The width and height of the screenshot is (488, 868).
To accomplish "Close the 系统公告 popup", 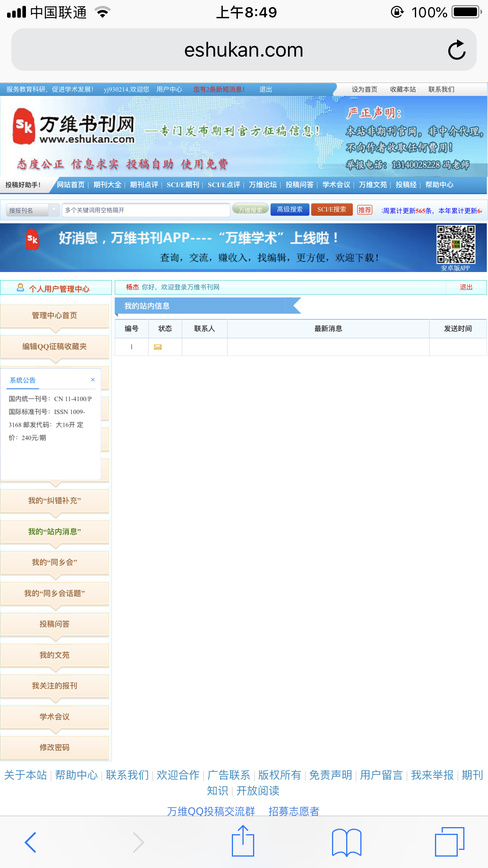I will [93, 380].
